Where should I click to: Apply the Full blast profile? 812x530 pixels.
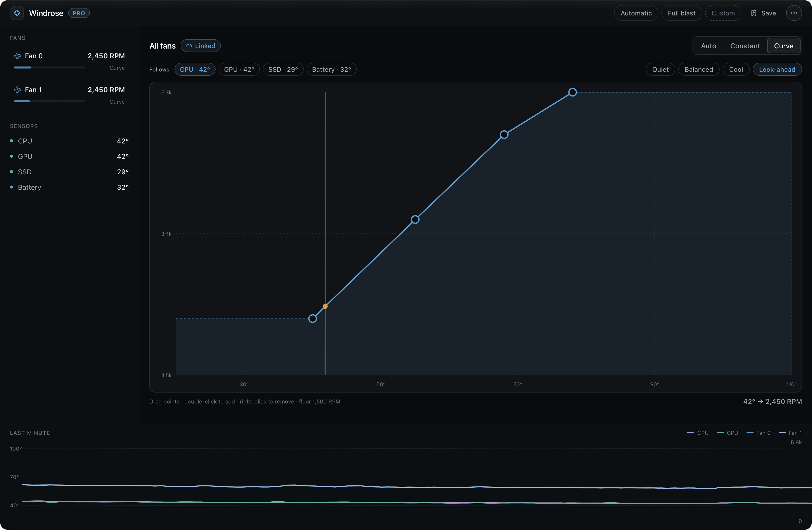681,13
